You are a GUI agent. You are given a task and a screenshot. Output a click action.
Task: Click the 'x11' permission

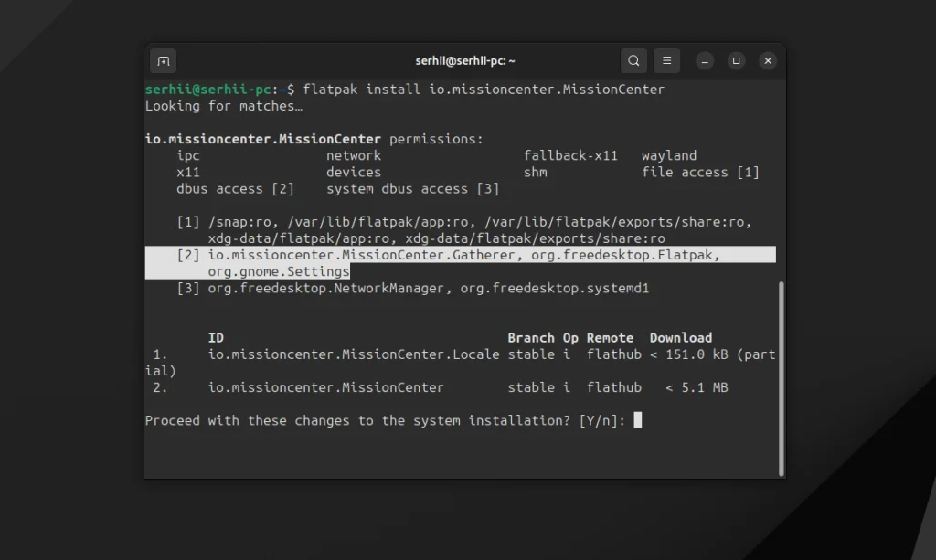click(x=188, y=173)
